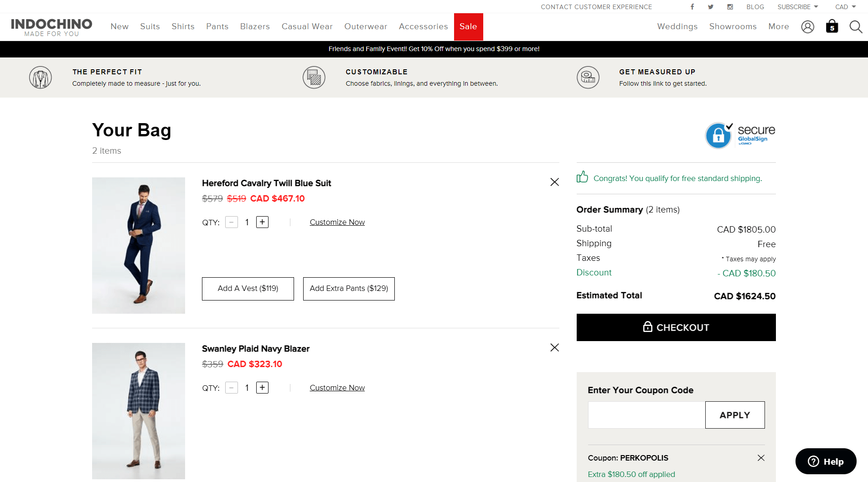Decrease quantity of Swanley Navy Blazer
This screenshot has height=482, width=868.
(x=232, y=388)
